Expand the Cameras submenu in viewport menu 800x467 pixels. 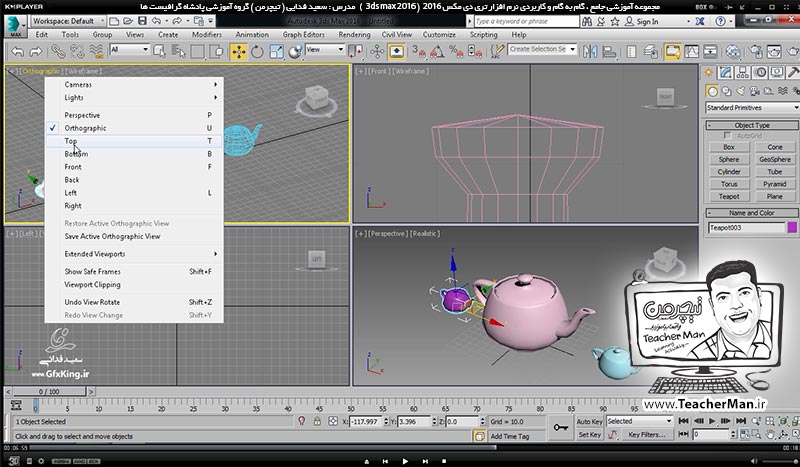click(x=135, y=84)
